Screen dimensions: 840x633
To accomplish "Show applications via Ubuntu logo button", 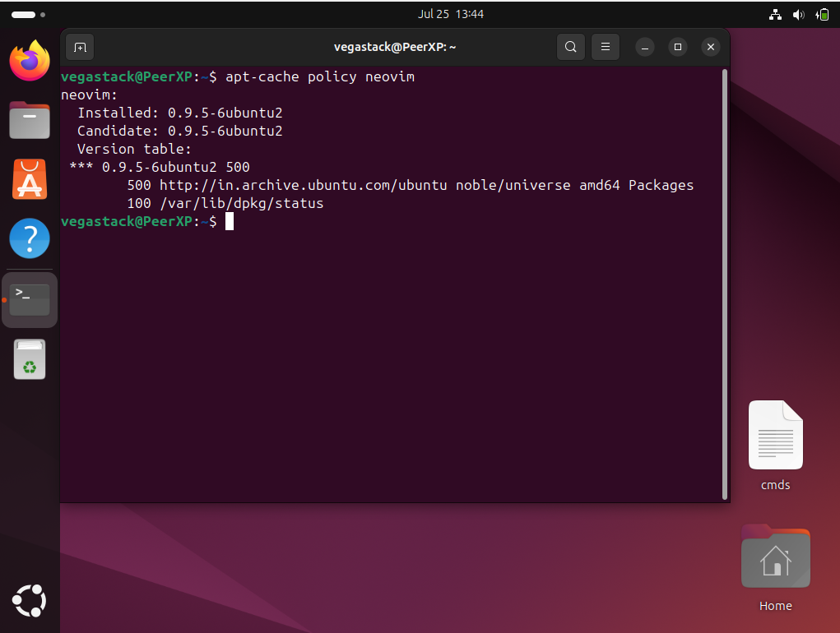I will tap(30, 600).
